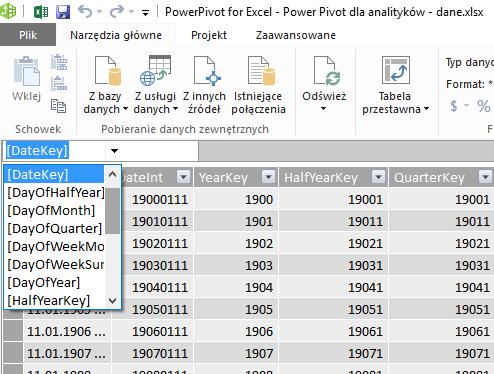Viewport: 494px width, 374px height.
Task: Apply percent format icon
Action: click(x=484, y=106)
